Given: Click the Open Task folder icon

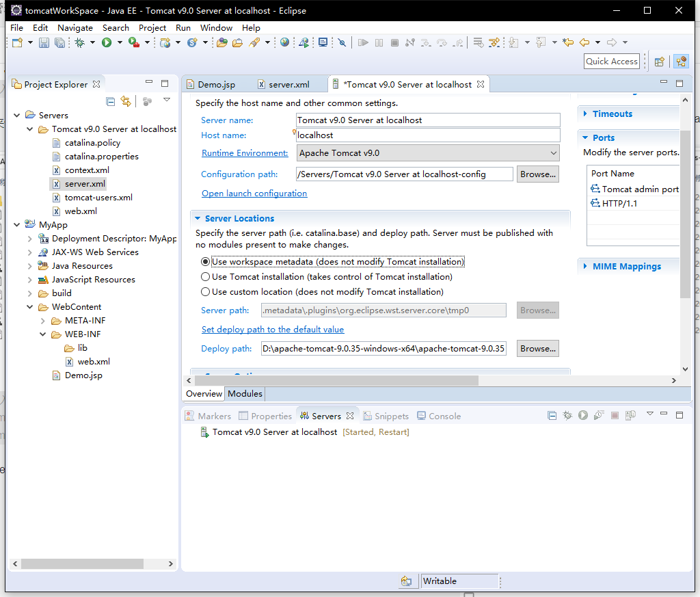Looking at the screenshot, I should (237, 42).
